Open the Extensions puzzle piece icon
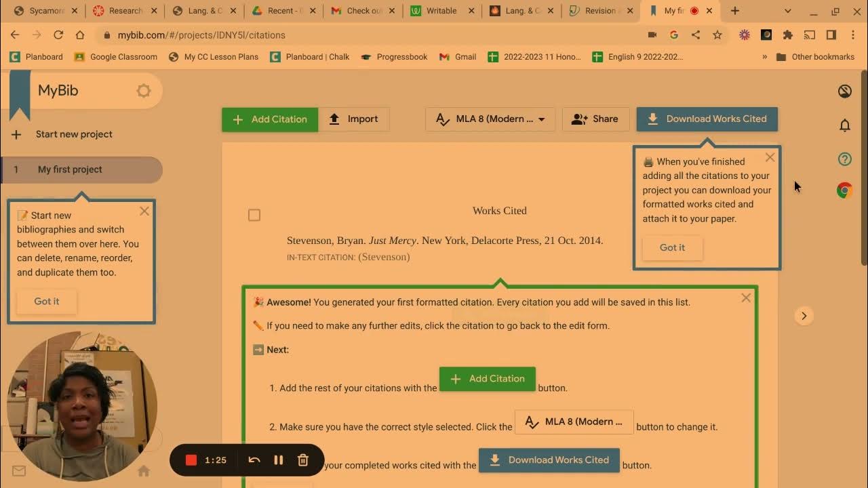Image resolution: width=868 pixels, height=488 pixels. pos(787,35)
